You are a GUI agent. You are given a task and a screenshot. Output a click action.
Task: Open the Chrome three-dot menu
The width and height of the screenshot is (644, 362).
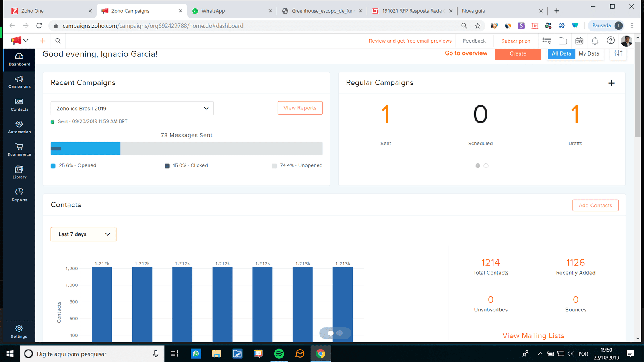pos(632,26)
